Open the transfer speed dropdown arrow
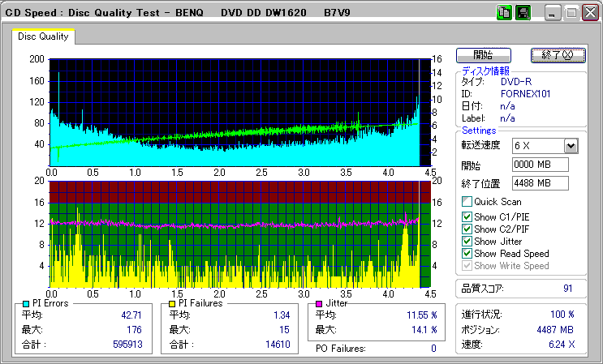The height and width of the screenshot is (364, 603). click(x=571, y=146)
